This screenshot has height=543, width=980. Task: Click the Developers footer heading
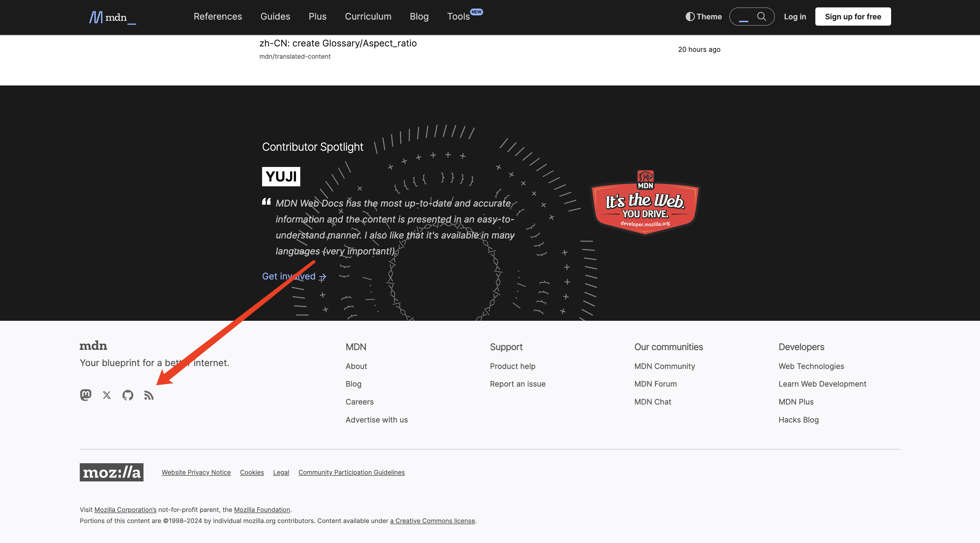coord(801,347)
